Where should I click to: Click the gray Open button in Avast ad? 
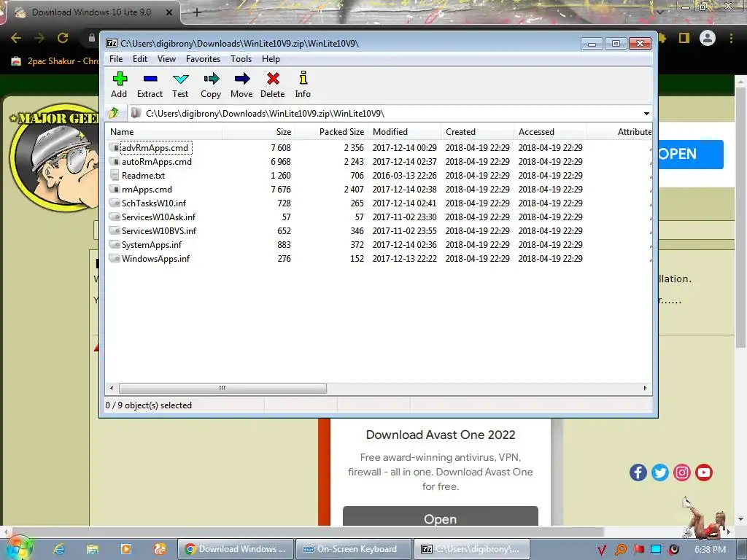point(440,517)
